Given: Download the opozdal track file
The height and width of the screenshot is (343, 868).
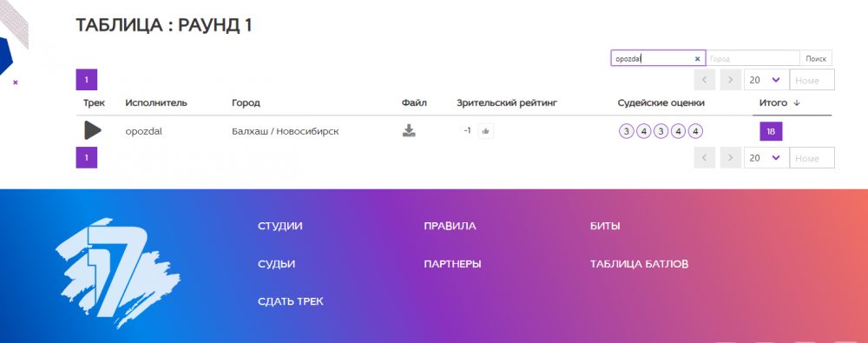Looking at the screenshot, I should tap(409, 131).
